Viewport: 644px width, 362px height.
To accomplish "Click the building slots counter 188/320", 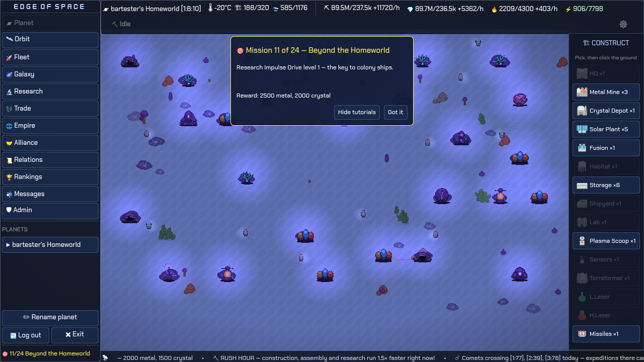I will click(252, 9).
